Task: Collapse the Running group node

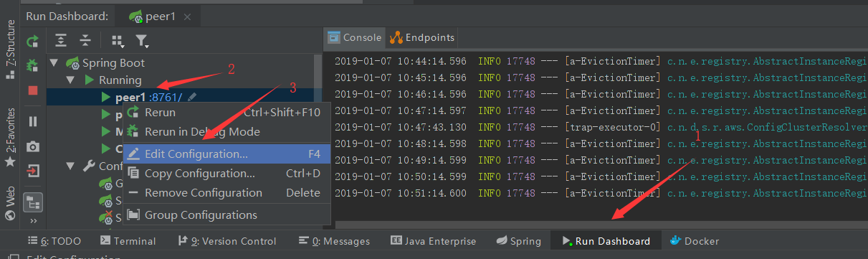Action: (72, 80)
